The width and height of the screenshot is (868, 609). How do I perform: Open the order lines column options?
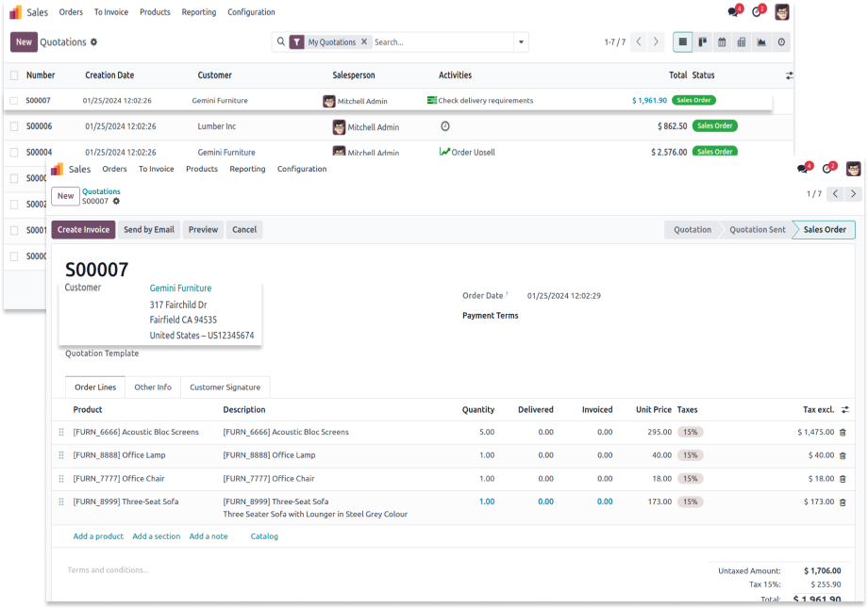click(845, 410)
